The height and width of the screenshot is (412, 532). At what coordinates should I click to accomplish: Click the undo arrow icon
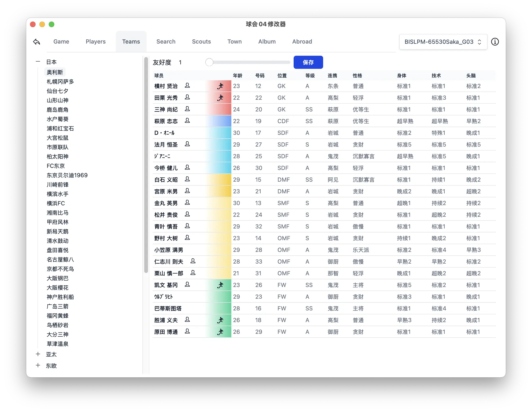[x=37, y=42]
